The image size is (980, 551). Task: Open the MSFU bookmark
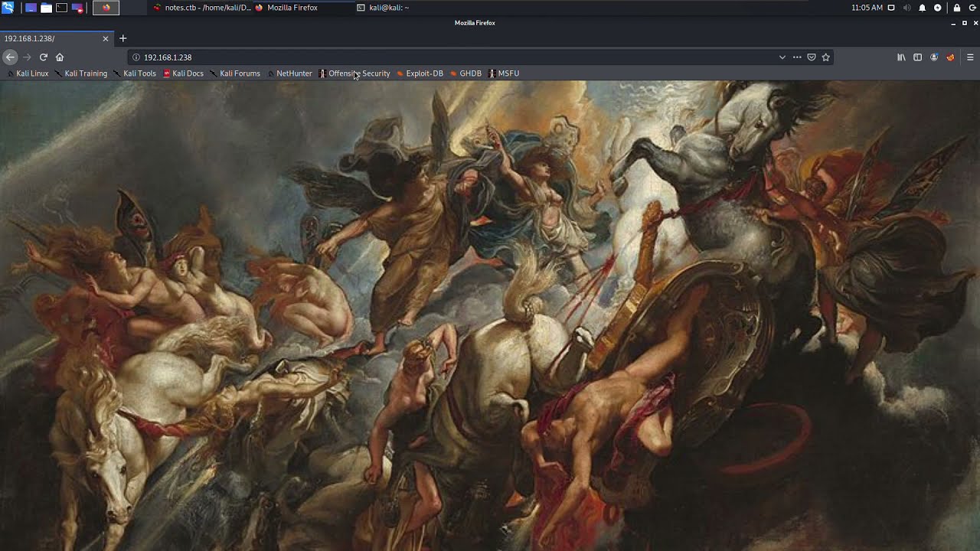pyautogui.click(x=504, y=73)
